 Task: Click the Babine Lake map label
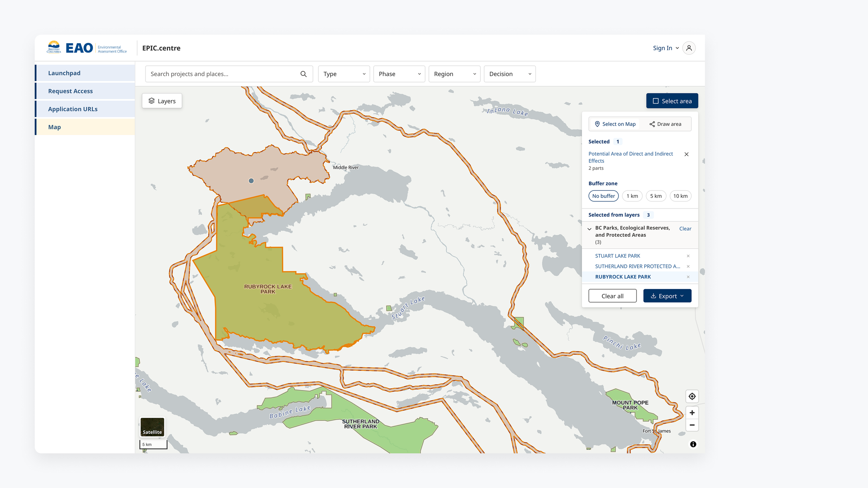coord(290,412)
